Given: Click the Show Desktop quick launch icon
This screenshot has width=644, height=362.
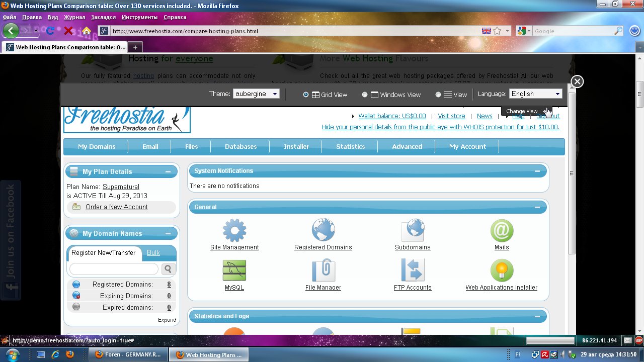Looking at the screenshot, I should [41, 354].
